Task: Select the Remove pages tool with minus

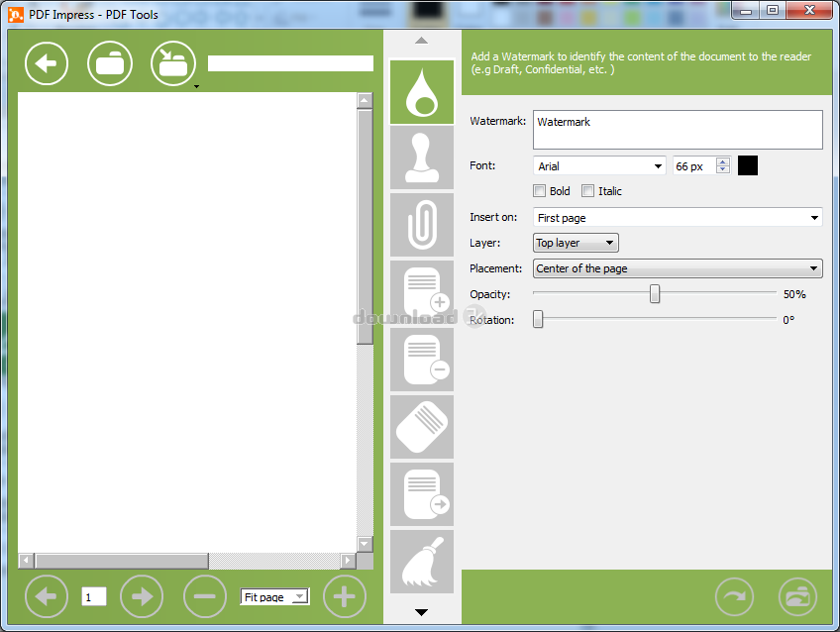Action: pyautogui.click(x=422, y=360)
